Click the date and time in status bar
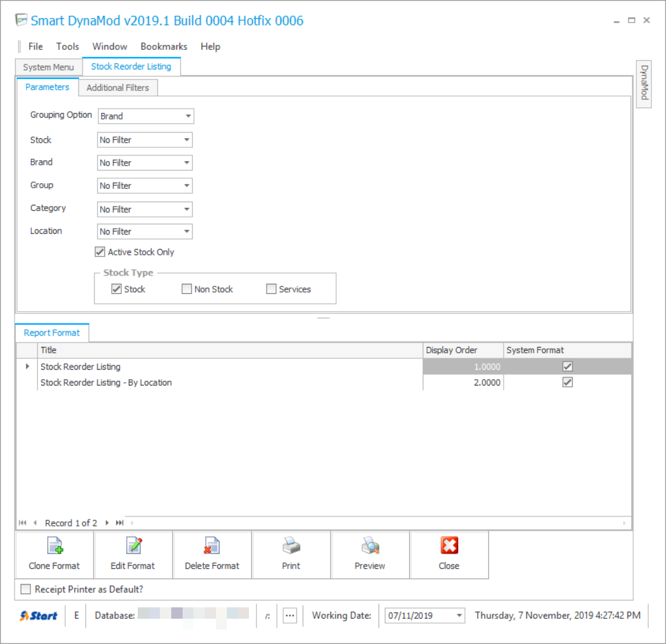The image size is (666, 644). pyautogui.click(x=557, y=616)
